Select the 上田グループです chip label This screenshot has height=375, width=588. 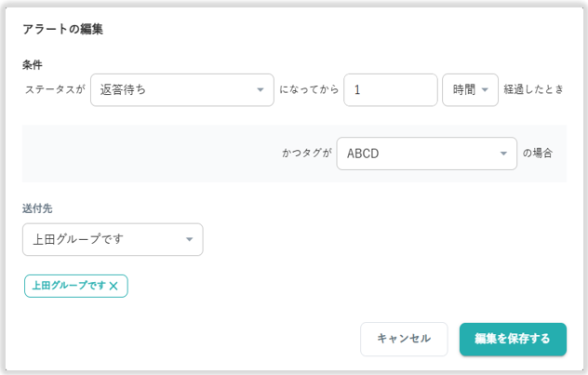coord(69,287)
